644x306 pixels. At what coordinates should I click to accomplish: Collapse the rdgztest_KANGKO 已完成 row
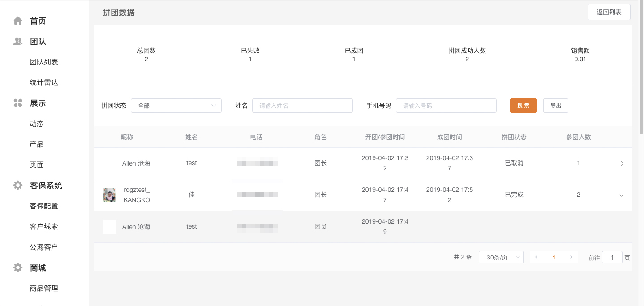(621, 195)
